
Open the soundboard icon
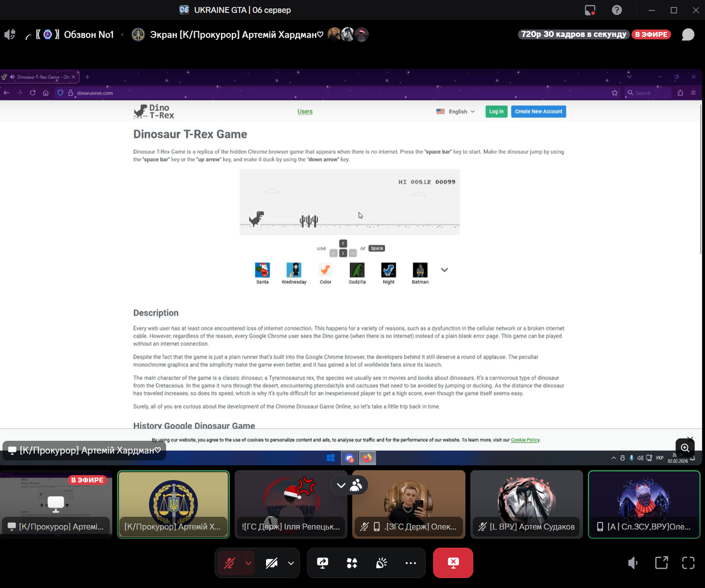click(x=381, y=563)
